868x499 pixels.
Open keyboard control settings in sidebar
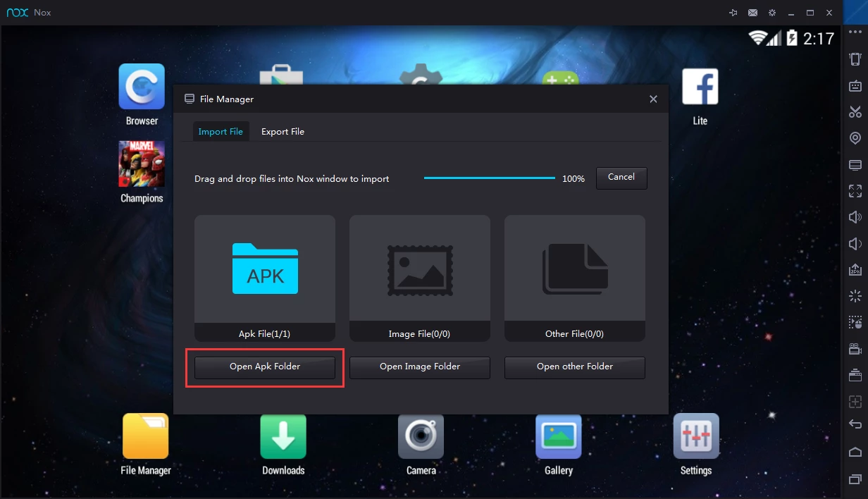click(x=855, y=86)
